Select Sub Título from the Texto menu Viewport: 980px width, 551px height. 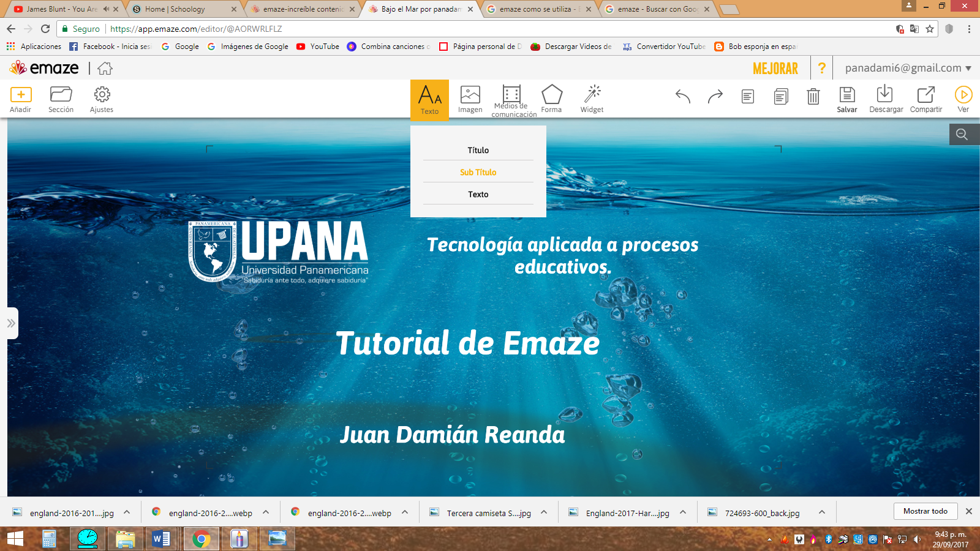(x=478, y=172)
